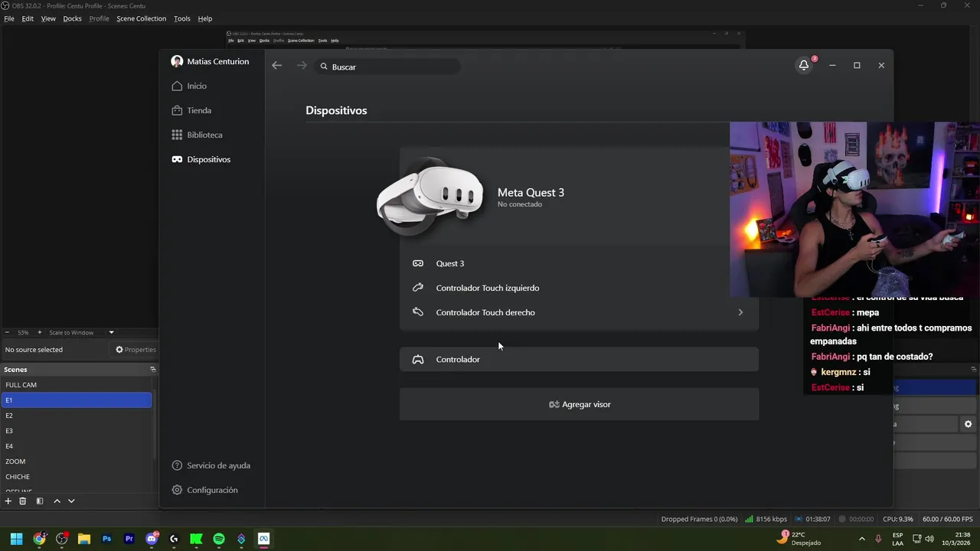Viewport: 980px width, 551px height.
Task: Open Premiere Pro from taskbar
Action: pyautogui.click(x=129, y=539)
